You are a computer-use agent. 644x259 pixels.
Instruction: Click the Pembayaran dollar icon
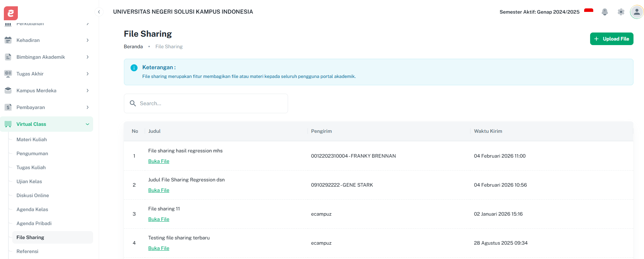(8, 107)
